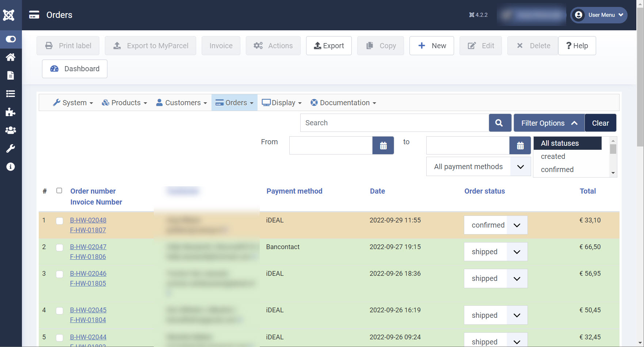Open the From date calendar picker
This screenshot has height=347, width=644.
[383, 146]
